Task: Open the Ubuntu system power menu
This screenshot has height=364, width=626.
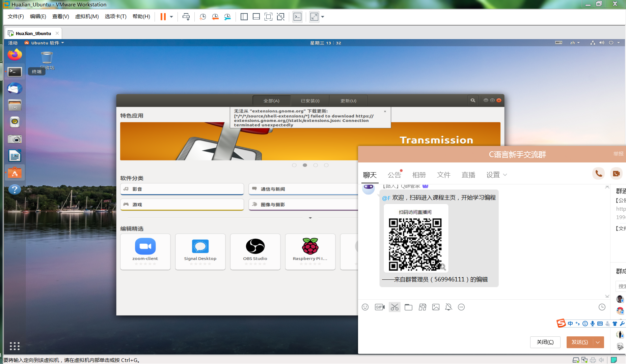Action: pyautogui.click(x=615, y=43)
